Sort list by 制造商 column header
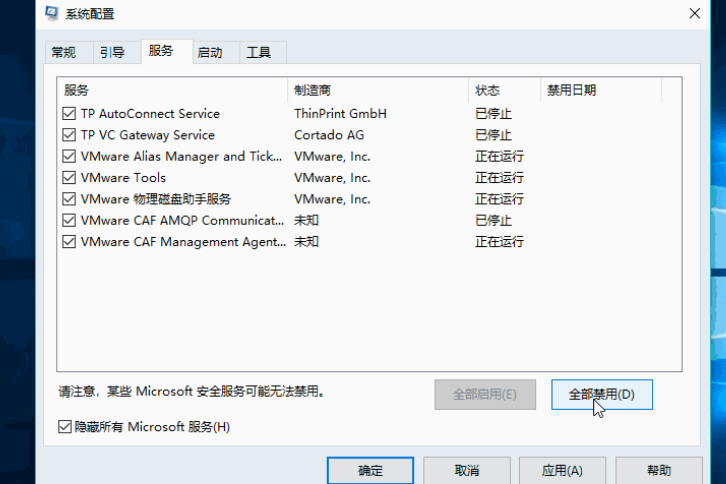This screenshot has width=726, height=484. click(377, 90)
